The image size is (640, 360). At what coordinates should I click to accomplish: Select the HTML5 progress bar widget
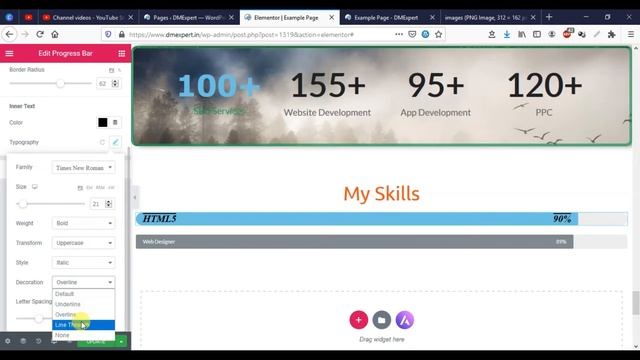tap(382, 219)
